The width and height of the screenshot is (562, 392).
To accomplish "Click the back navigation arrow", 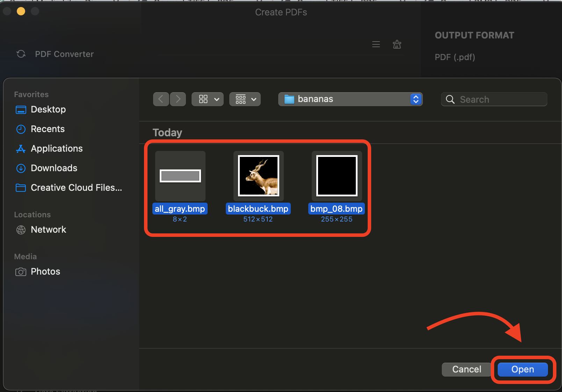I will pos(161,99).
